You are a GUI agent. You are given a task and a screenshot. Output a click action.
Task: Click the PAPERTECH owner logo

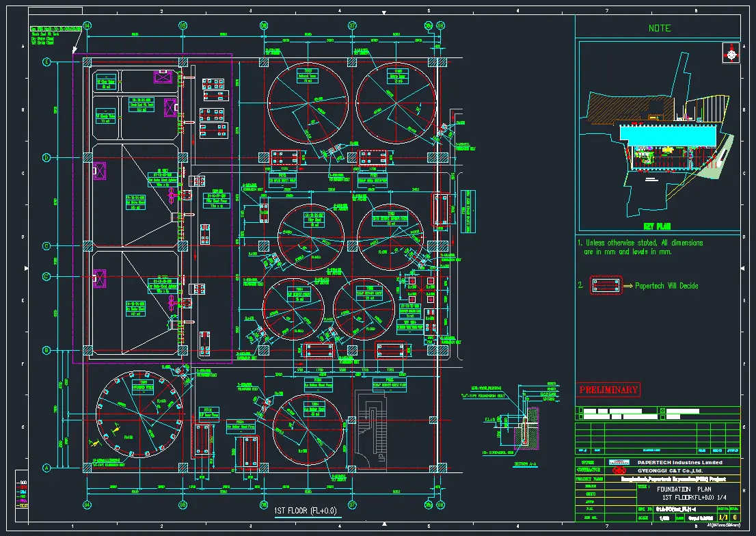pyautogui.click(x=619, y=463)
